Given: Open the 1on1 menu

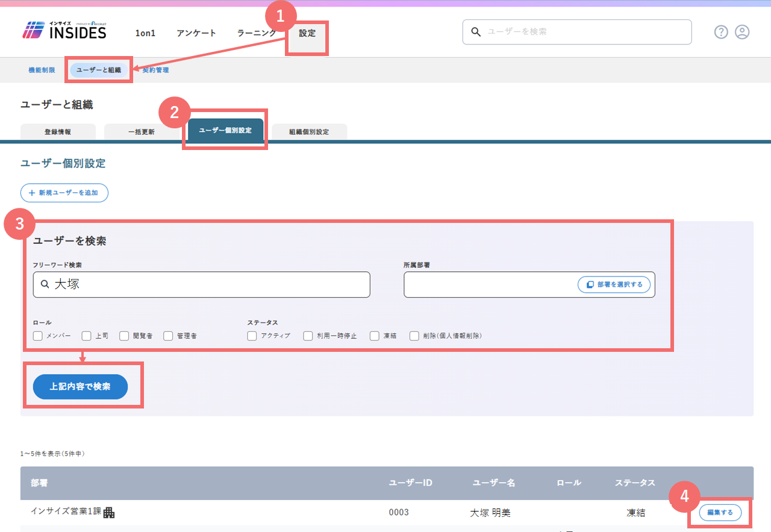Looking at the screenshot, I should pos(145,33).
